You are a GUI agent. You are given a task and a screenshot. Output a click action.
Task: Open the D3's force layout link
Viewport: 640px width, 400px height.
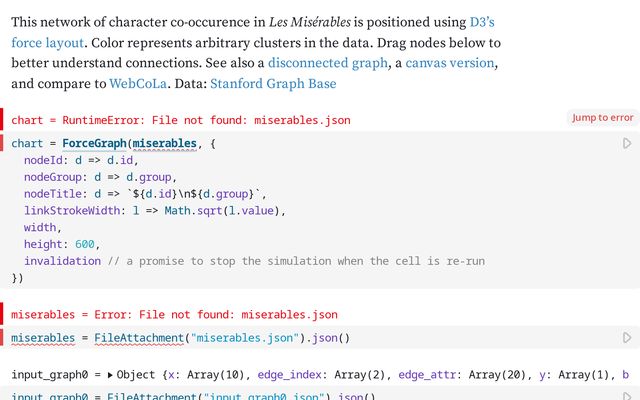pyautogui.click(x=483, y=21)
